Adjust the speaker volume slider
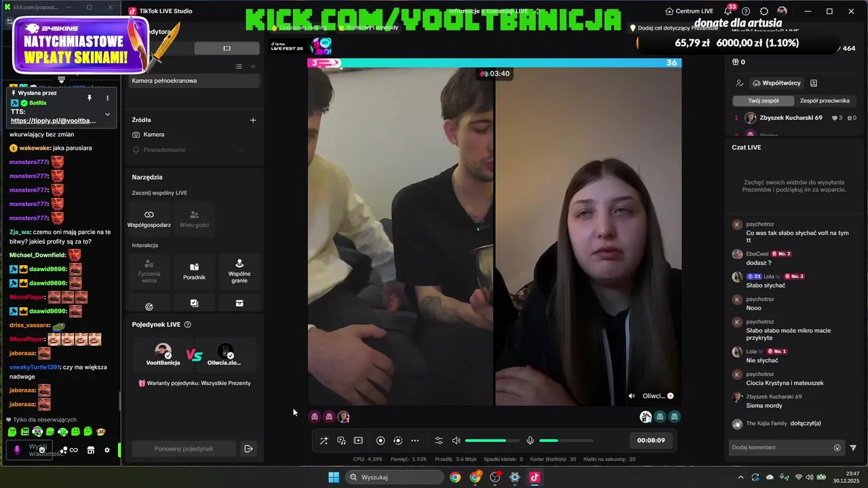868x488 pixels. click(x=492, y=441)
